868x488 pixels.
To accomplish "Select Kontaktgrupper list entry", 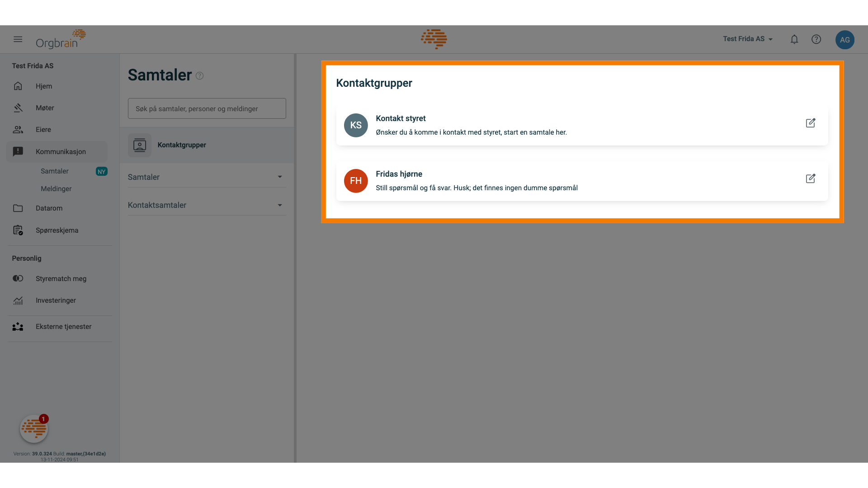I will [207, 145].
